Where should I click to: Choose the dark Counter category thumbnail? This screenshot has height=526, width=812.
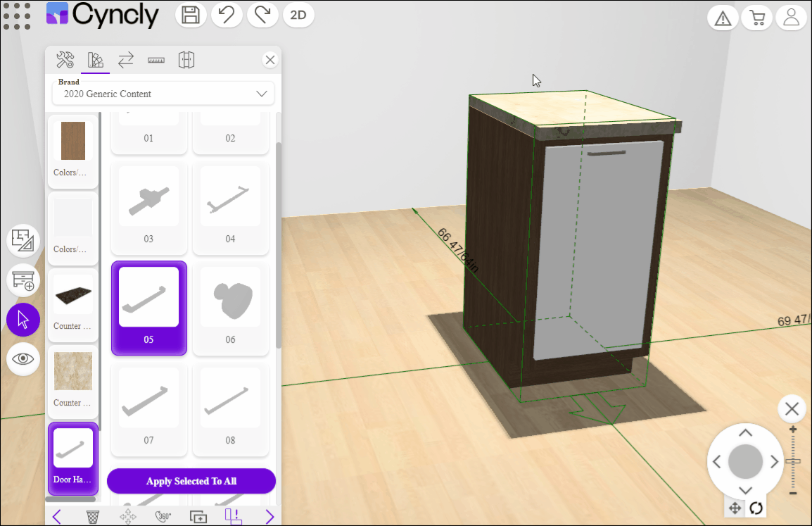coord(73,305)
